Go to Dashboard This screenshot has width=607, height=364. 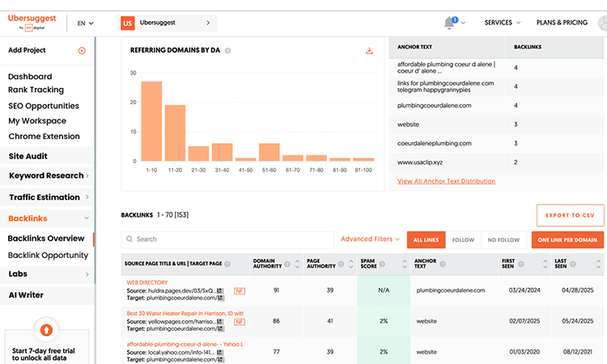[x=30, y=77]
